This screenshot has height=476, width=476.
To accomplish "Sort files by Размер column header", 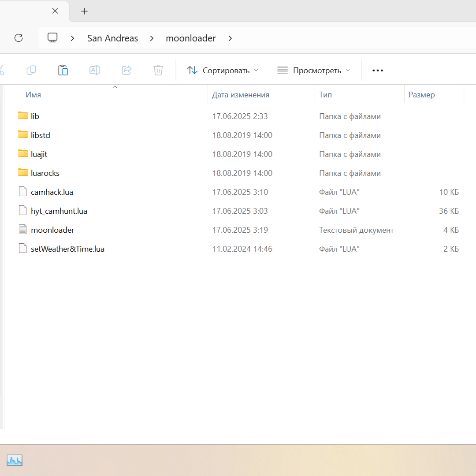I will [421, 95].
